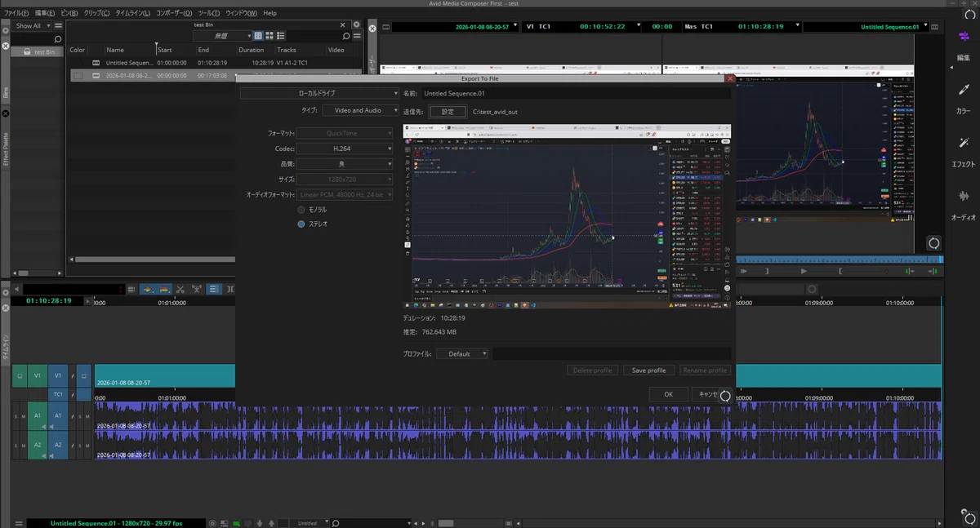Click overwrite red arrow timeline button
The width and height of the screenshot is (980, 528).
tap(163, 289)
